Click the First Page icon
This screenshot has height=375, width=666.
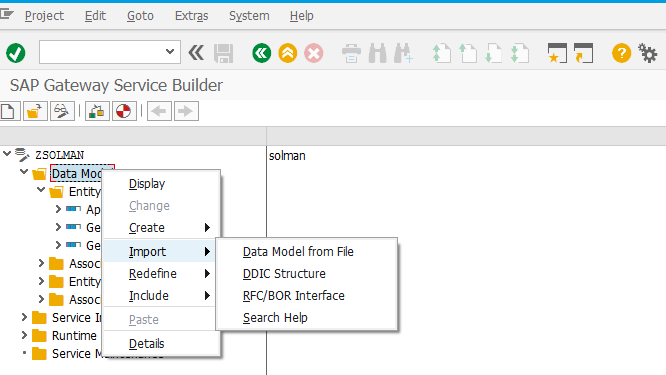pos(441,54)
